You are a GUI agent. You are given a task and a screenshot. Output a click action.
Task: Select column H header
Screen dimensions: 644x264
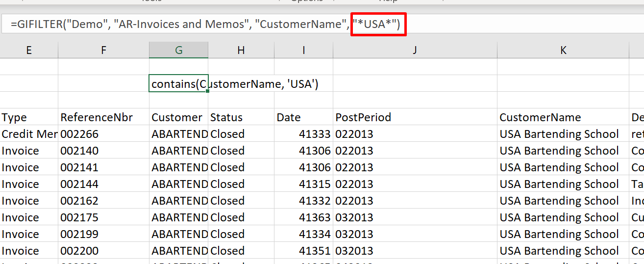241,50
